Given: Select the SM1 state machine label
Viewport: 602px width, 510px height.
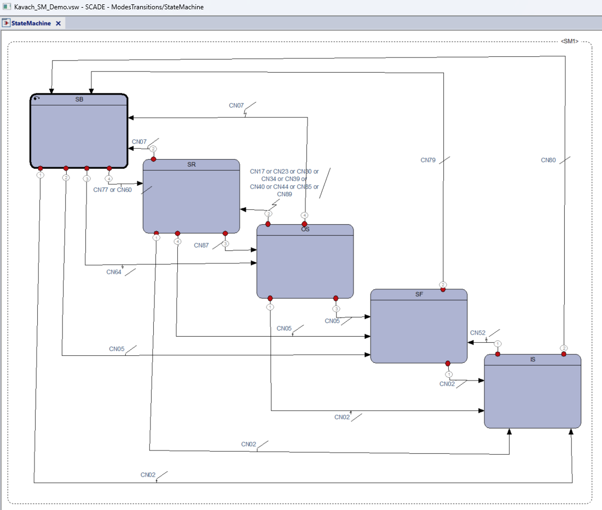Looking at the screenshot, I should pyautogui.click(x=569, y=41).
